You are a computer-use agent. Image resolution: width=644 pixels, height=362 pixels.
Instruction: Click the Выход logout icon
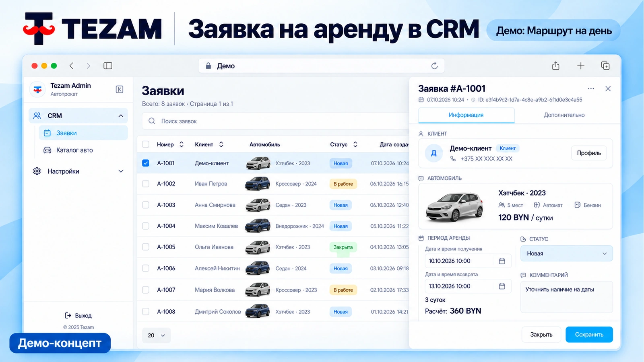click(68, 315)
